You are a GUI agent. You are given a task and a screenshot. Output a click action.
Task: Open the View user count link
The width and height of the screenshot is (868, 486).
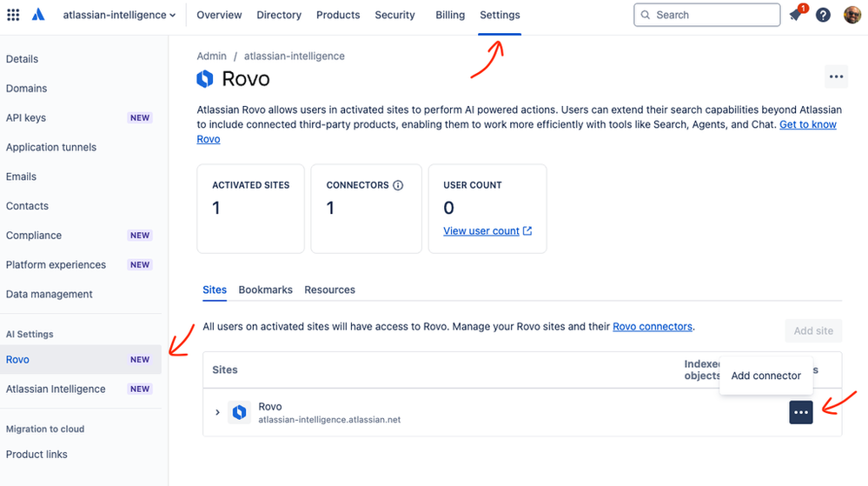[481, 231]
